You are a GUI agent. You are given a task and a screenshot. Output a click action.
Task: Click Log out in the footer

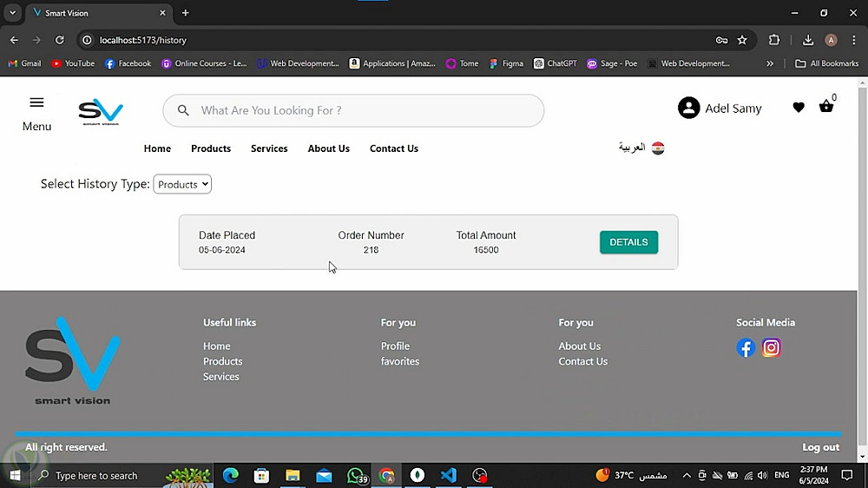pos(820,447)
